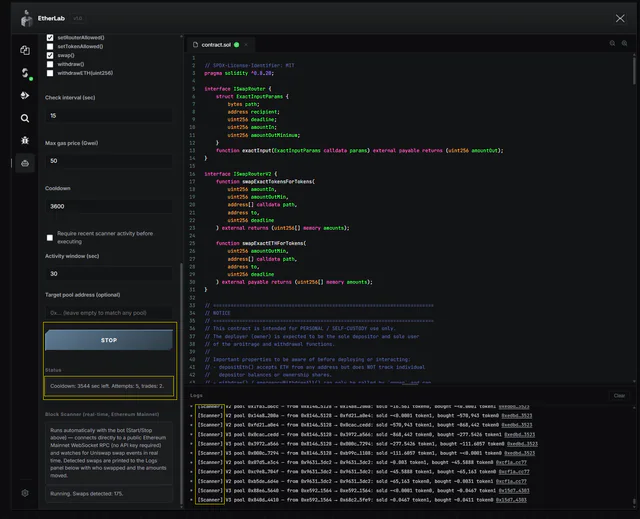The image size is (640, 519).
Task: Open tx link in 0x8406 pool log row
Action: pyautogui.click(x=511, y=500)
